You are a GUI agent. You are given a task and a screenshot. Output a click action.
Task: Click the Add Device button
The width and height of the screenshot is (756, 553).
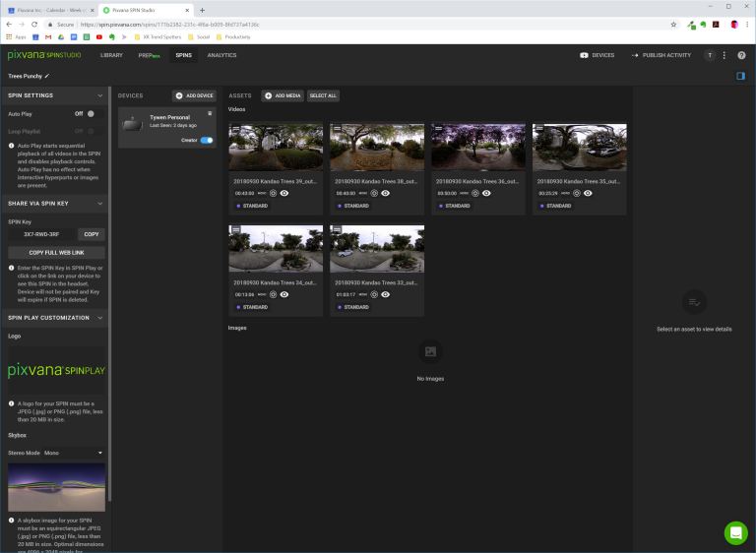coord(194,96)
